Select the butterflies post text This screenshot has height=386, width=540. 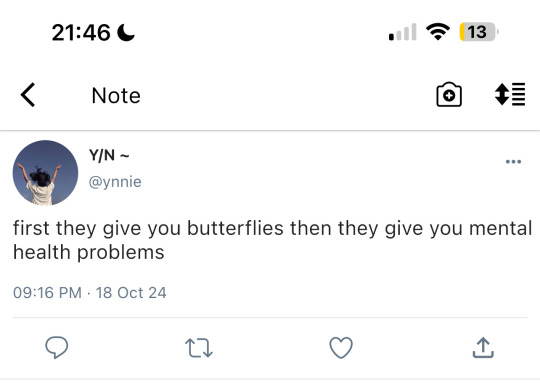(x=272, y=240)
